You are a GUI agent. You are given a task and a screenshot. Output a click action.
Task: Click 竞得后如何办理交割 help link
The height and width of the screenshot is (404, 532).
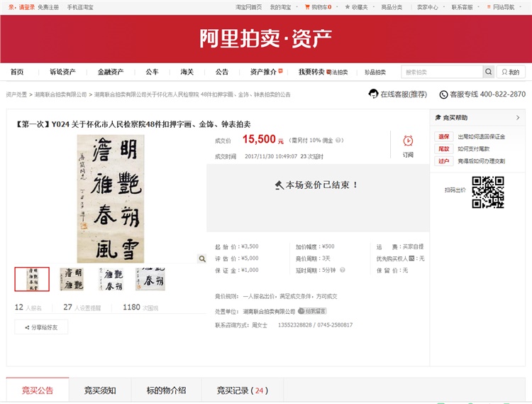482,161
